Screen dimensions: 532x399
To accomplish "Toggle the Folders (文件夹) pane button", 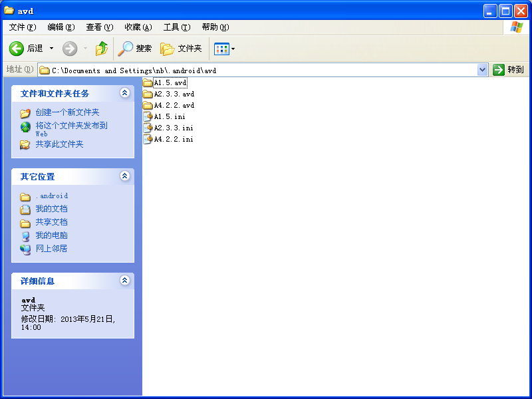I will (x=181, y=49).
